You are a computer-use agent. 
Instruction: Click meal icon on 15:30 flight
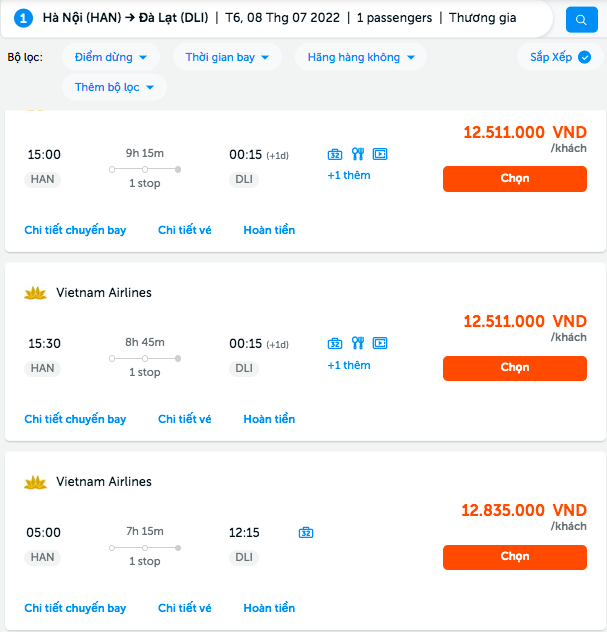pos(357,343)
